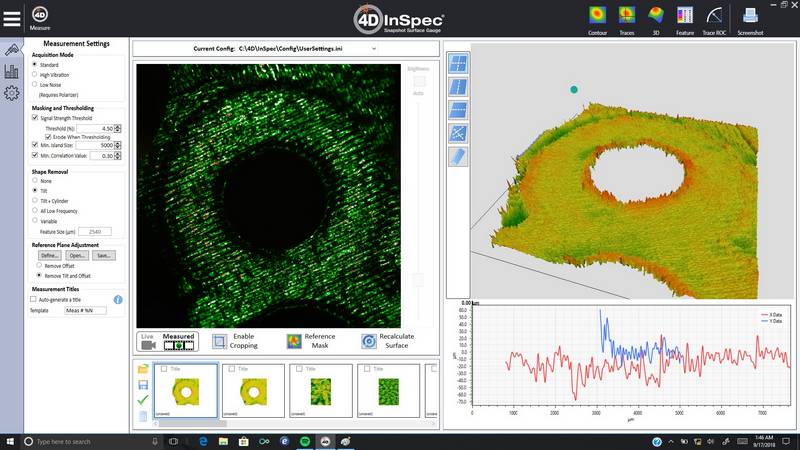Open the Feature analysis view

coord(685,16)
